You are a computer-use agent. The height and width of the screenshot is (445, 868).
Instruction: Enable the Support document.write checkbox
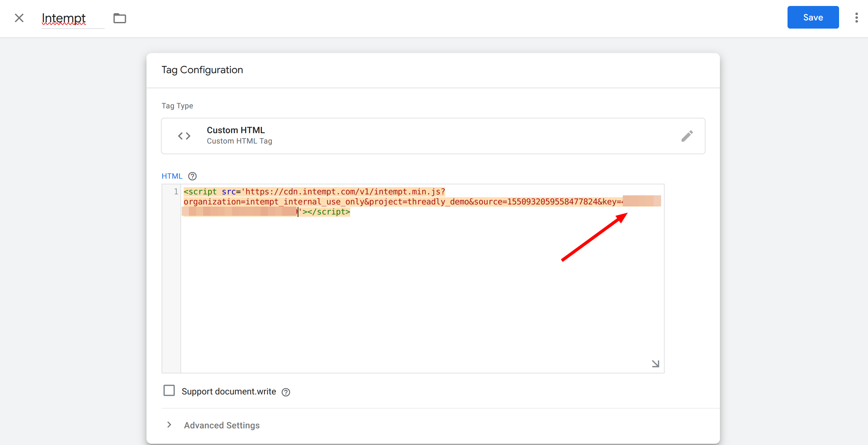point(169,390)
